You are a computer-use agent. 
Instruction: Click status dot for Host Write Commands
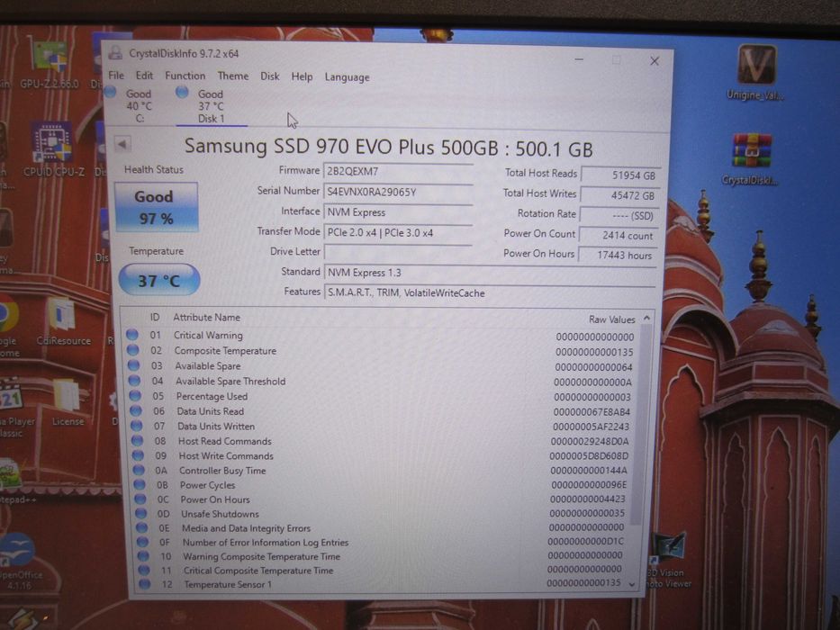[x=139, y=455]
